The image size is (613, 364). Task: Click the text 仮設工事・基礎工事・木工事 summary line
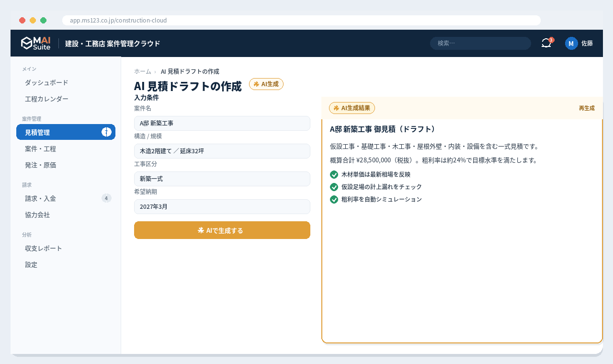434,146
